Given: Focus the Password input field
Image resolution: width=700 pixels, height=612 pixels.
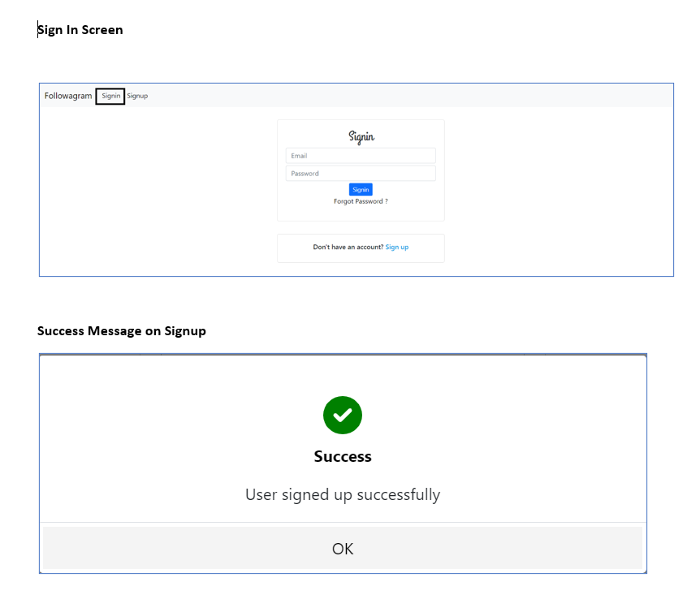Looking at the screenshot, I should [x=361, y=174].
